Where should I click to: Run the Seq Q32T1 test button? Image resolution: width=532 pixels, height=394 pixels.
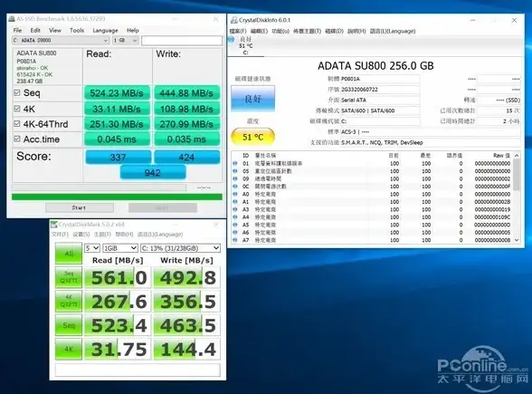(69, 277)
